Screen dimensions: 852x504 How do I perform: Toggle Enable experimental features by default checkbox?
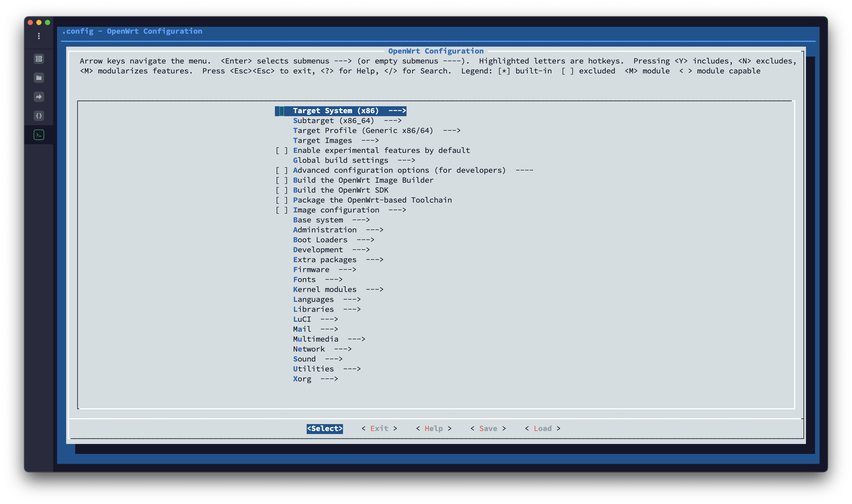tap(281, 151)
